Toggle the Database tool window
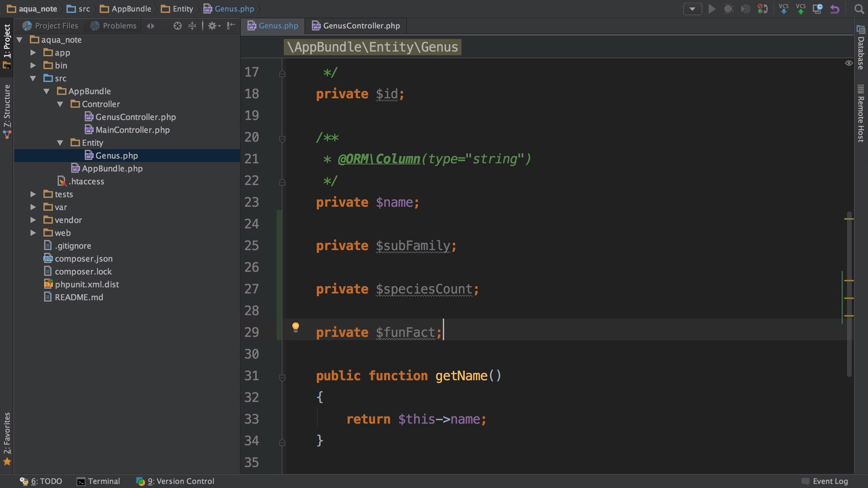 (x=861, y=48)
